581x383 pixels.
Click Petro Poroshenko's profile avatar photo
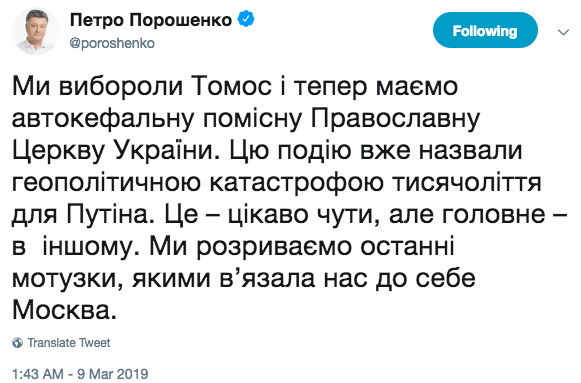pyautogui.click(x=36, y=31)
